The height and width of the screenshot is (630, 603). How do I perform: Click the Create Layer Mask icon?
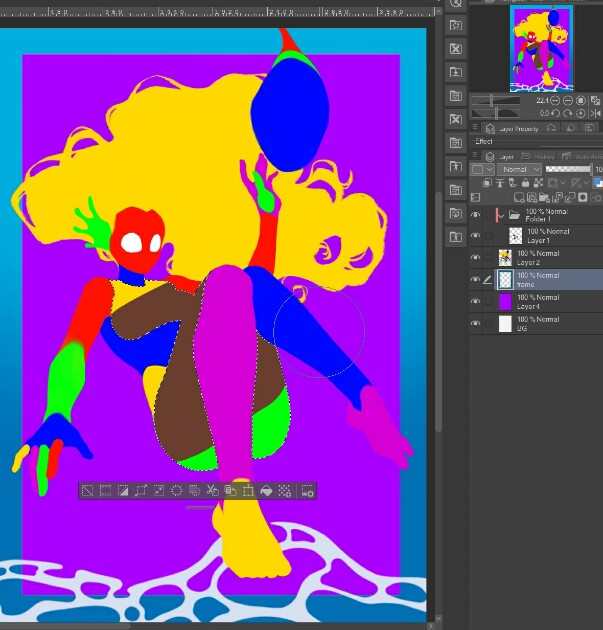click(583, 197)
